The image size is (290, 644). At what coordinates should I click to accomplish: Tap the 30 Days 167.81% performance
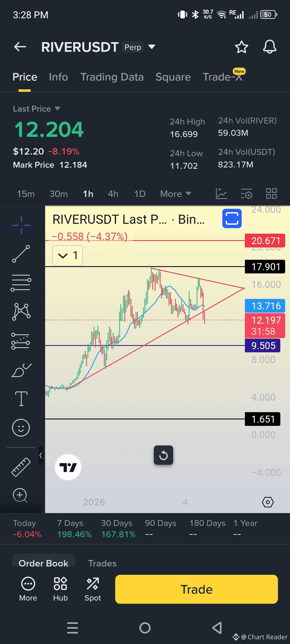pyautogui.click(x=118, y=529)
